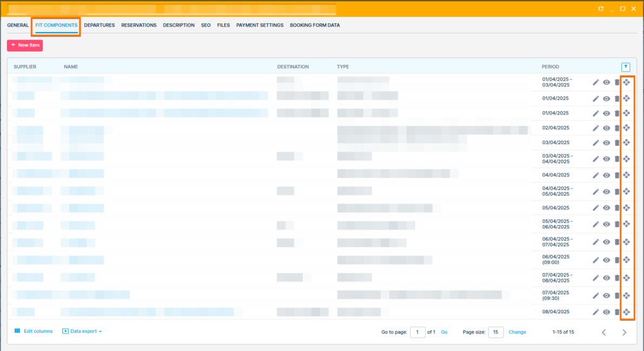Image resolution: width=644 pixels, height=351 pixels.
Task: Delete the component dated 03/04/2025
Action: coord(617,143)
